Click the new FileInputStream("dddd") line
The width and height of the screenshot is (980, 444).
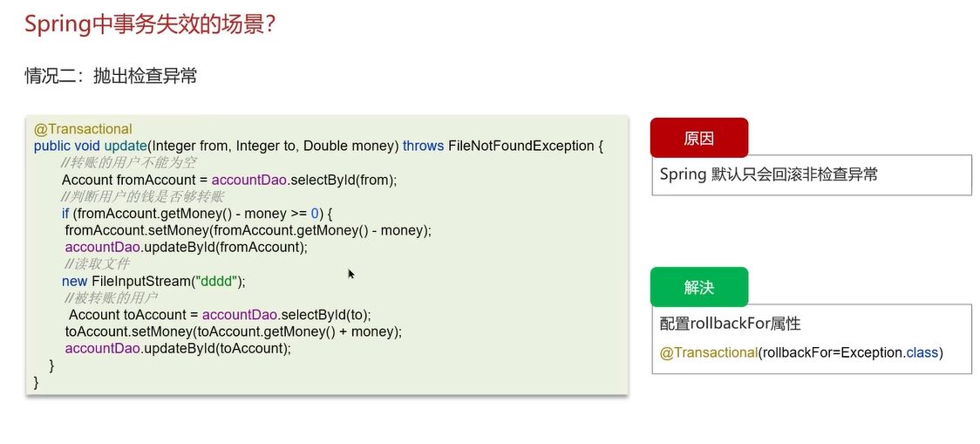click(153, 281)
